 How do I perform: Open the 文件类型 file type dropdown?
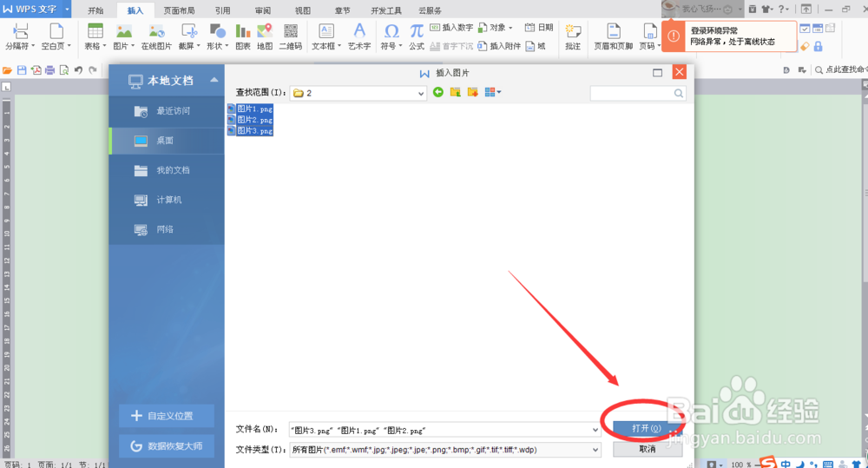[x=595, y=450]
